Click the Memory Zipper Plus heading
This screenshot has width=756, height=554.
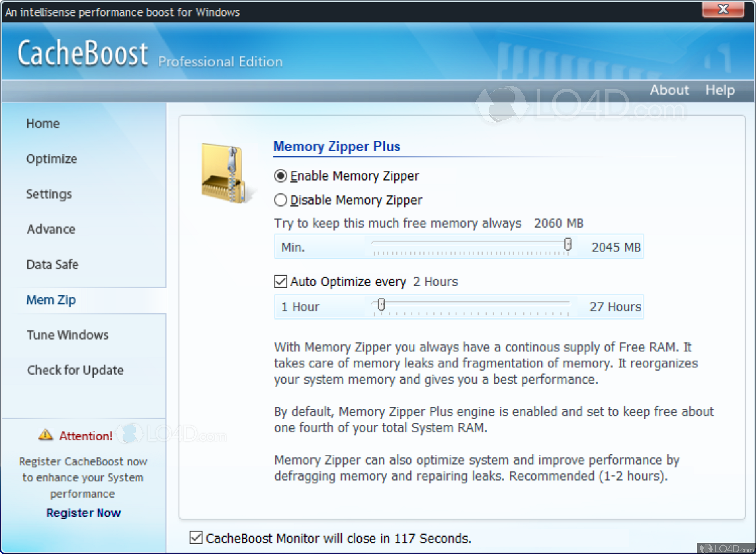[x=337, y=146]
